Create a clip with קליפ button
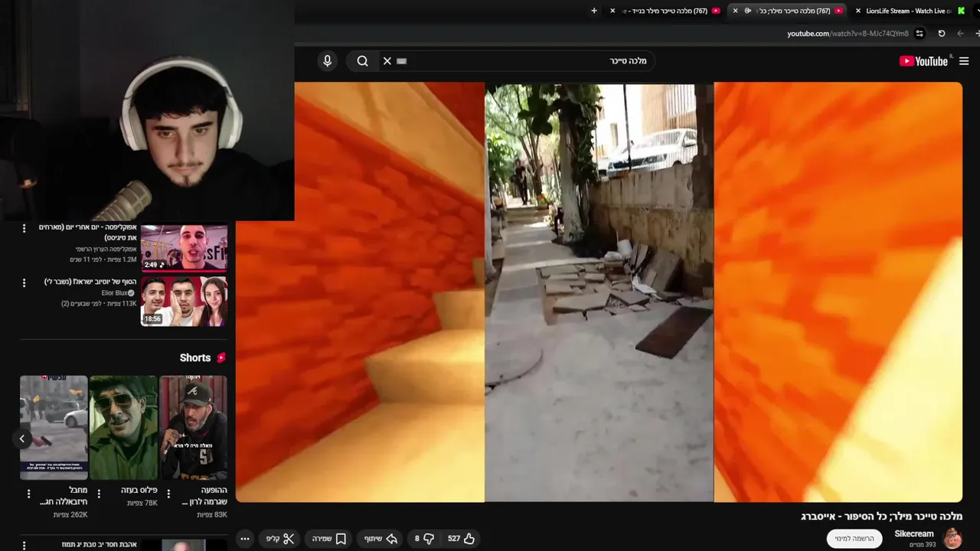The image size is (980, 551). coord(280,539)
